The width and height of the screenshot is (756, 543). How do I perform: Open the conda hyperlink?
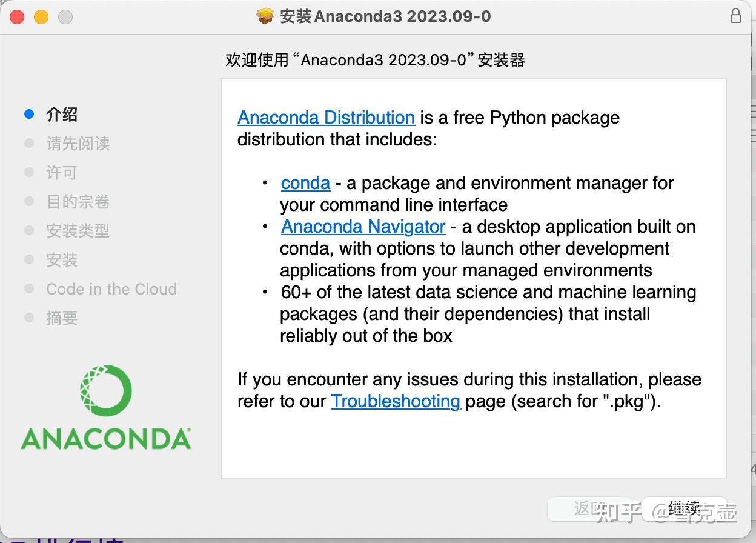(305, 183)
